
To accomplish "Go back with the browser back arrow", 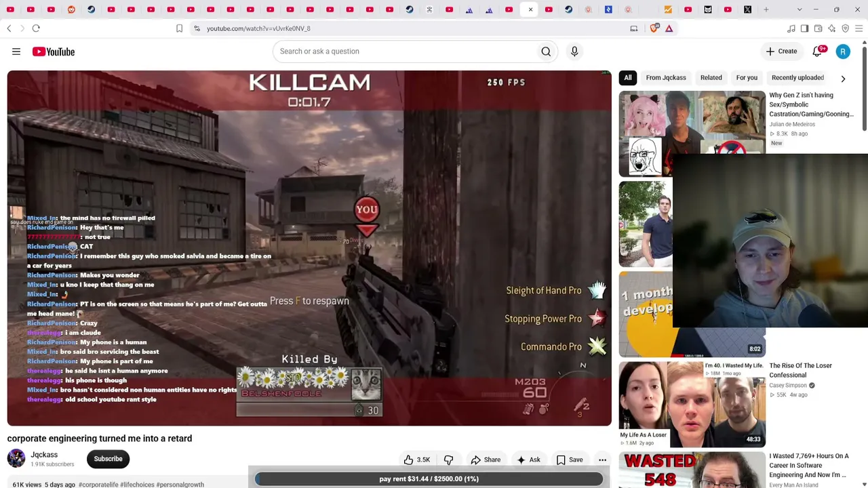I will (x=9, y=28).
